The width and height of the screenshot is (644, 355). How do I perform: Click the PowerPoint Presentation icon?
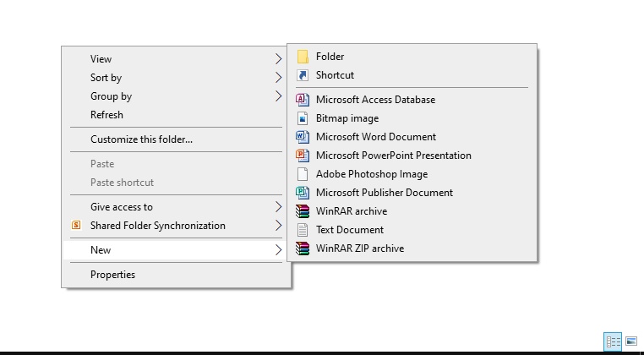click(x=303, y=156)
